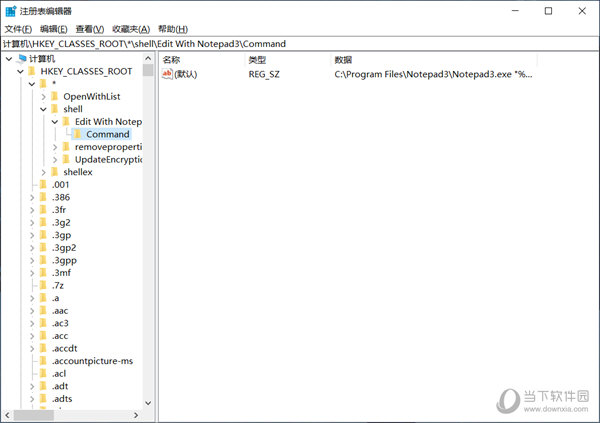The height and width of the screenshot is (423, 600).
Task: Expand the removeproperties key
Action: 55,147
